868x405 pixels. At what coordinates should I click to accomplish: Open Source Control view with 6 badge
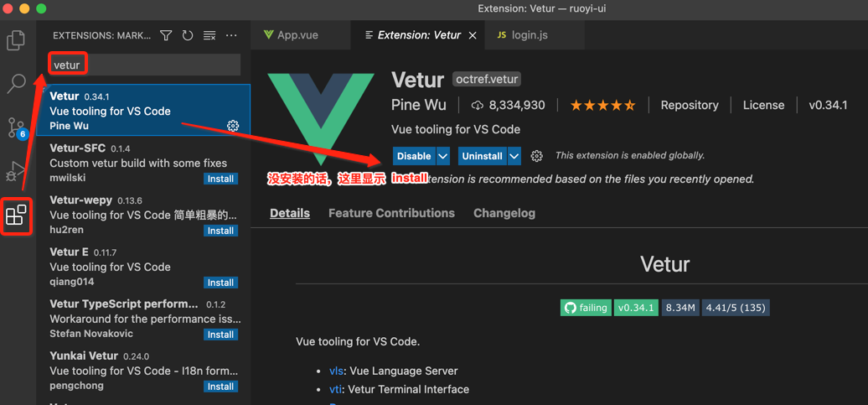click(16, 128)
